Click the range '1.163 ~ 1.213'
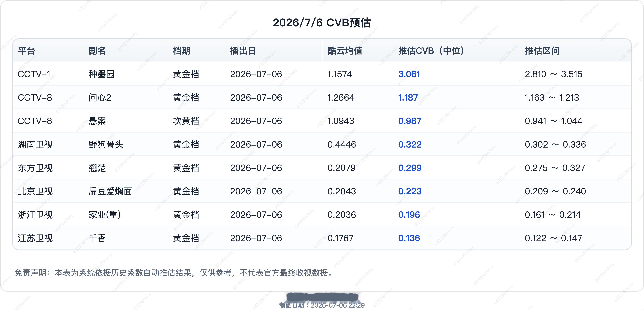The width and height of the screenshot is (644, 310). click(552, 98)
